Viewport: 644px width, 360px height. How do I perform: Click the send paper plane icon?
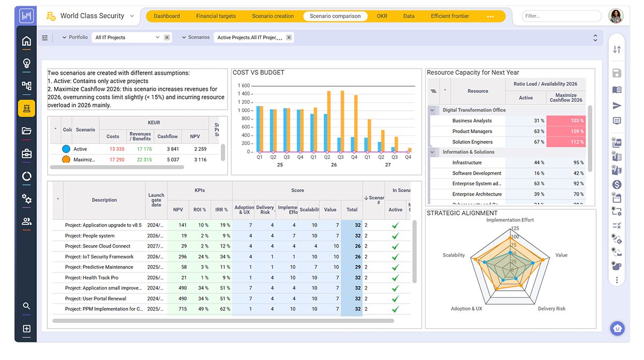[617, 106]
